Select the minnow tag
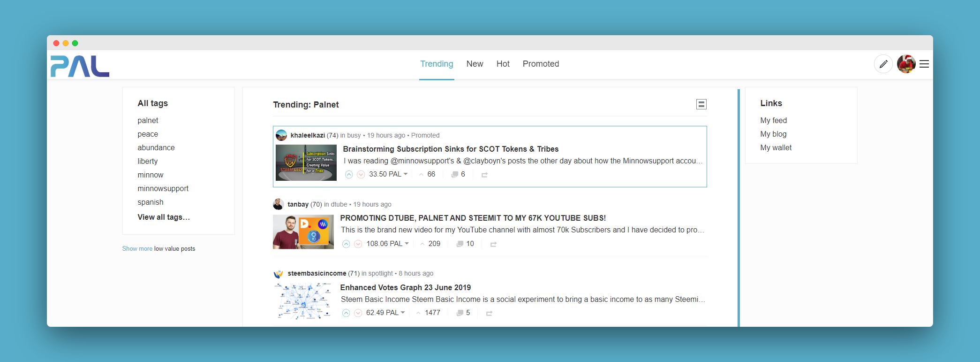The width and height of the screenshot is (980, 362). click(x=151, y=175)
